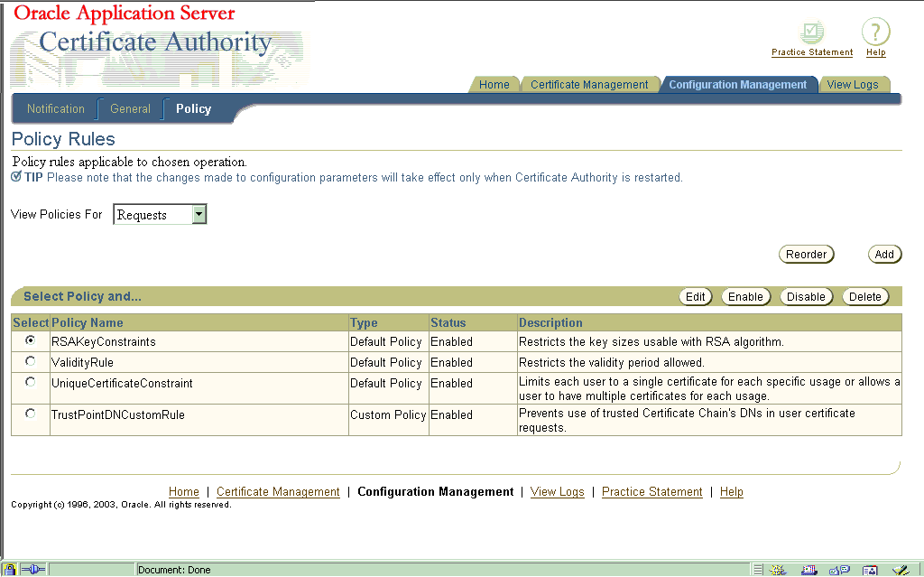Open the Practice Statement footer link
Image resolution: width=924 pixels, height=577 pixels.
click(x=651, y=491)
